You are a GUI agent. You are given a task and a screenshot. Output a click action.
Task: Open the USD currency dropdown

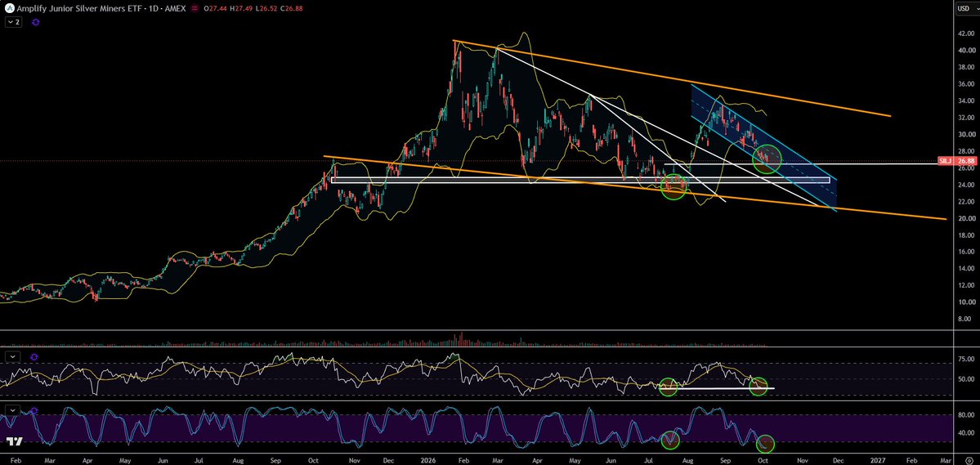tap(966, 8)
